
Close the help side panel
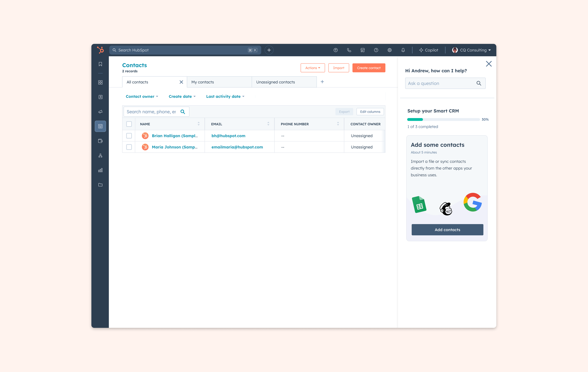tap(489, 64)
